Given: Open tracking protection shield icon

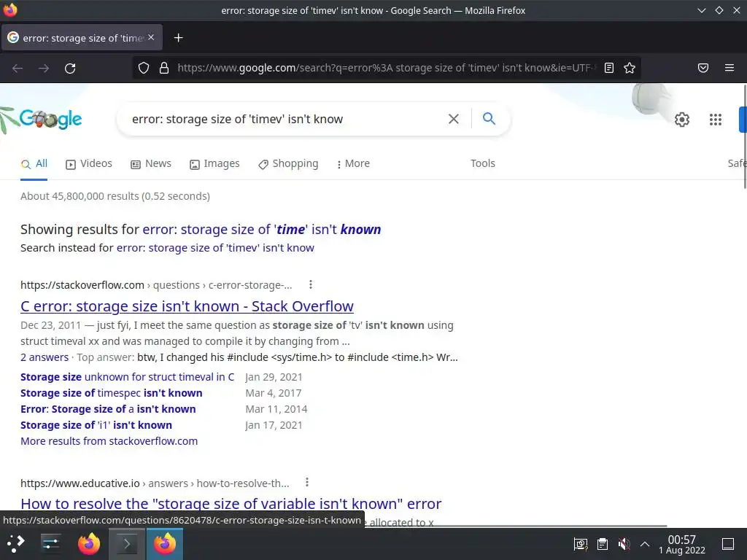Looking at the screenshot, I should pos(144,68).
